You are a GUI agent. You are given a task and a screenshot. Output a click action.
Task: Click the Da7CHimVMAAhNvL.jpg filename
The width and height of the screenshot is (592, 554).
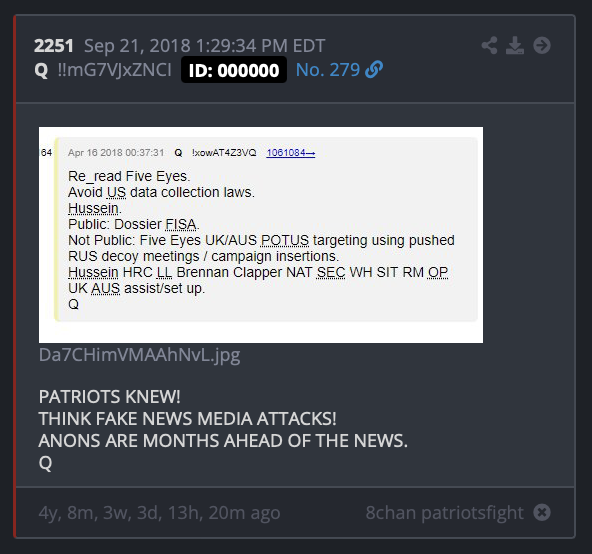pyautogui.click(x=139, y=355)
